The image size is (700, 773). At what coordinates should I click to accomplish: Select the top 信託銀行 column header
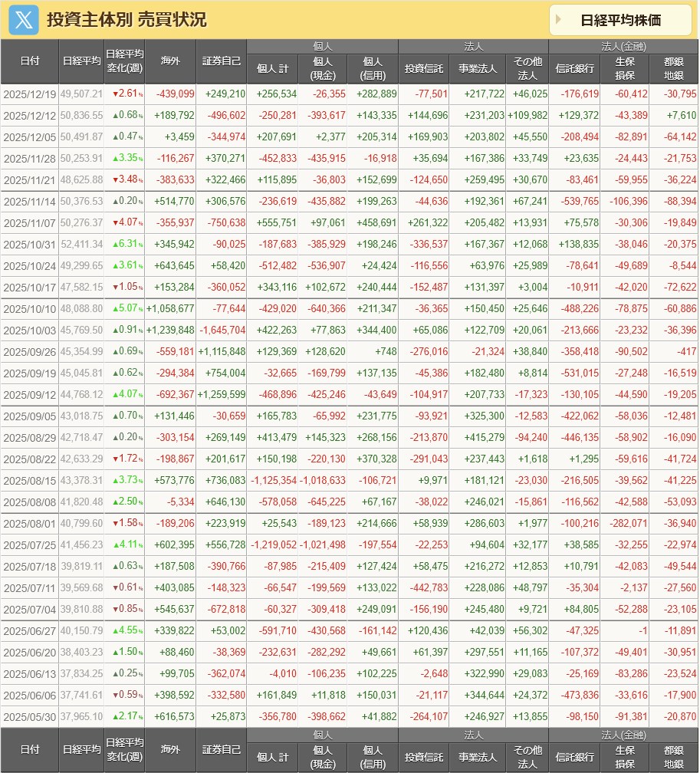575,69
